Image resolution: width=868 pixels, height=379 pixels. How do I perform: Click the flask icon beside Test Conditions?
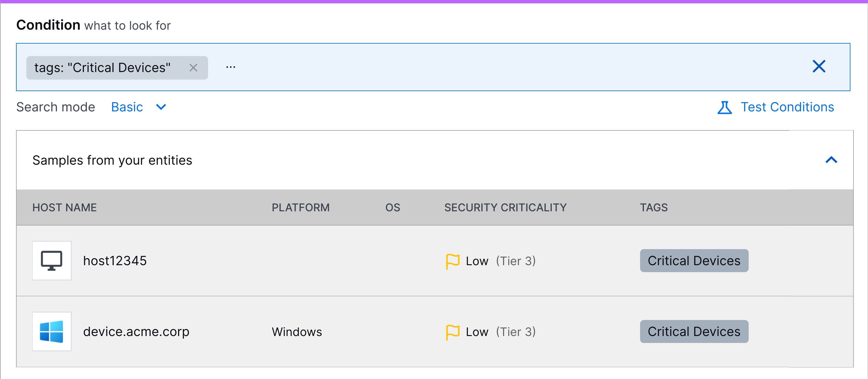pyautogui.click(x=724, y=107)
